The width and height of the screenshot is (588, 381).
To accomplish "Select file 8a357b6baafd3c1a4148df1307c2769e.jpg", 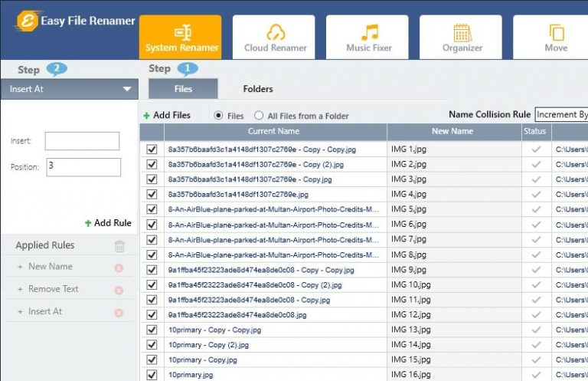I will point(238,195).
